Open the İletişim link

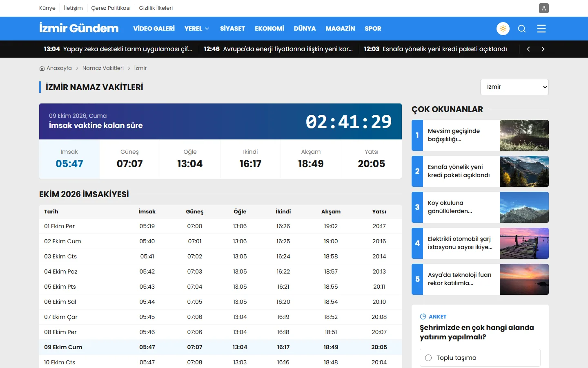73,8
